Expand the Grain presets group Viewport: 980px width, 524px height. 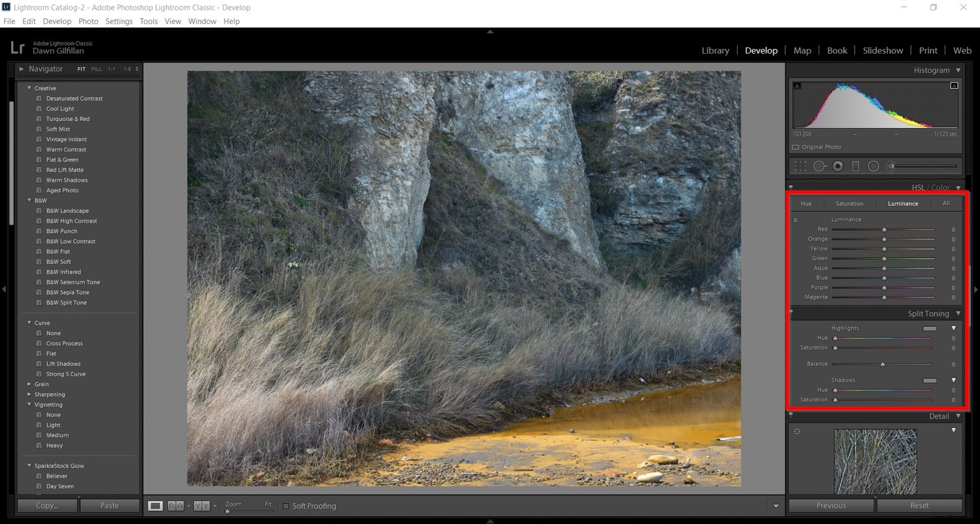point(29,384)
